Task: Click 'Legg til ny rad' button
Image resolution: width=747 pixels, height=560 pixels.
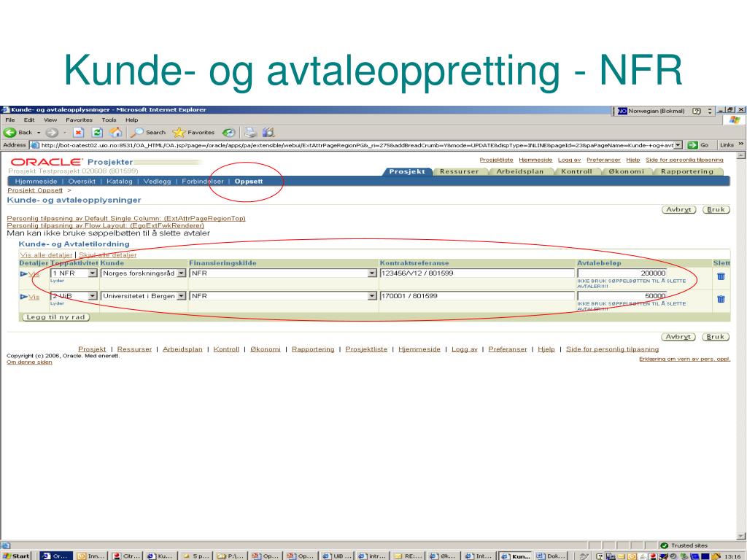Action: point(55,317)
